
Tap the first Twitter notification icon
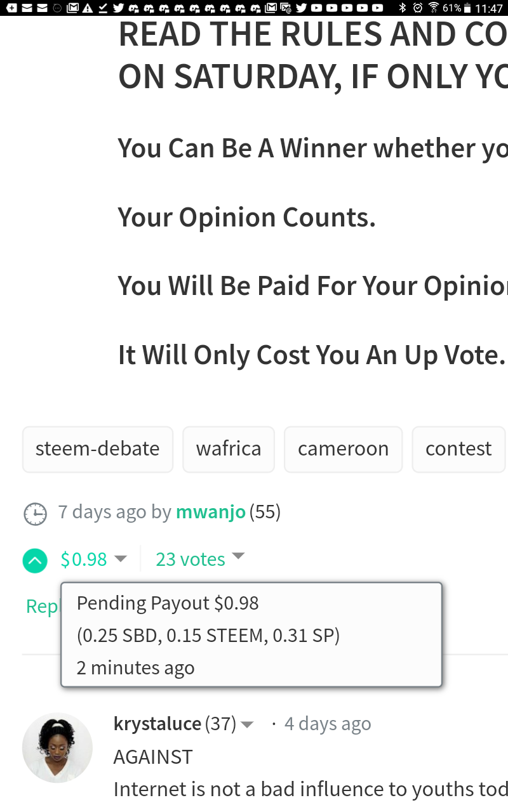(x=118, y=8)
